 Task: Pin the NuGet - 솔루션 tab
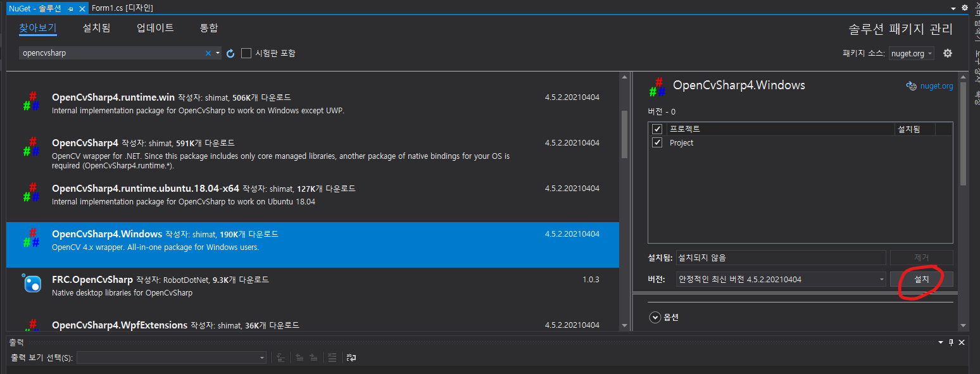[71, 8]
